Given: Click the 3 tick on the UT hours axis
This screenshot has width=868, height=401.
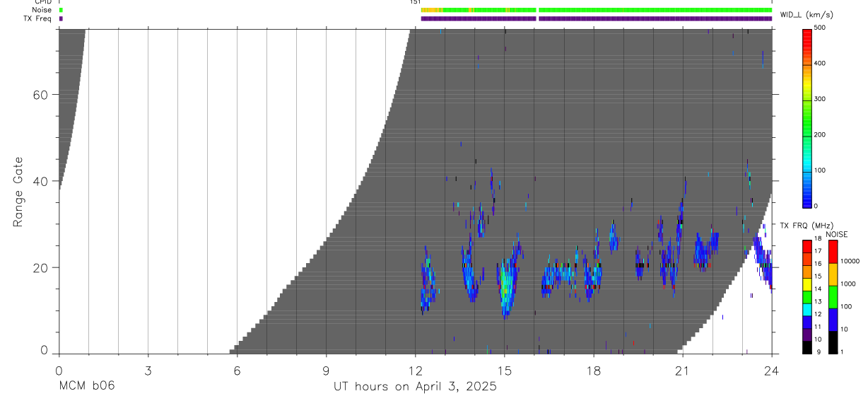Looking at the screenshot, I should (148, 370).
